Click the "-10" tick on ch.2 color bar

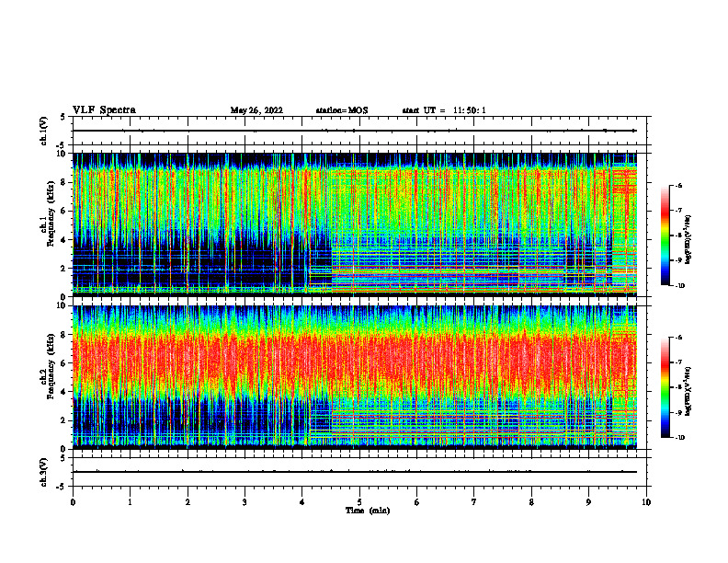(680, 438)
